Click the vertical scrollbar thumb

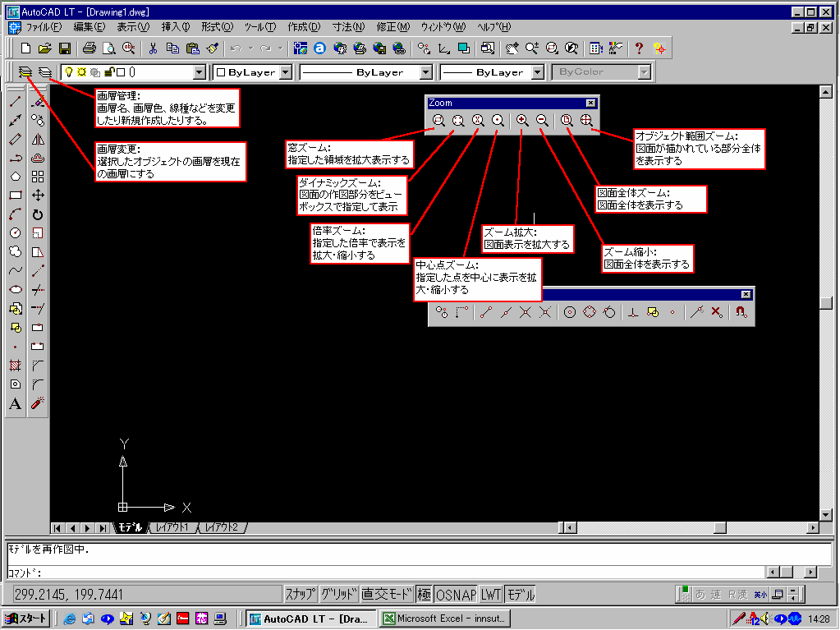(825, 302)
